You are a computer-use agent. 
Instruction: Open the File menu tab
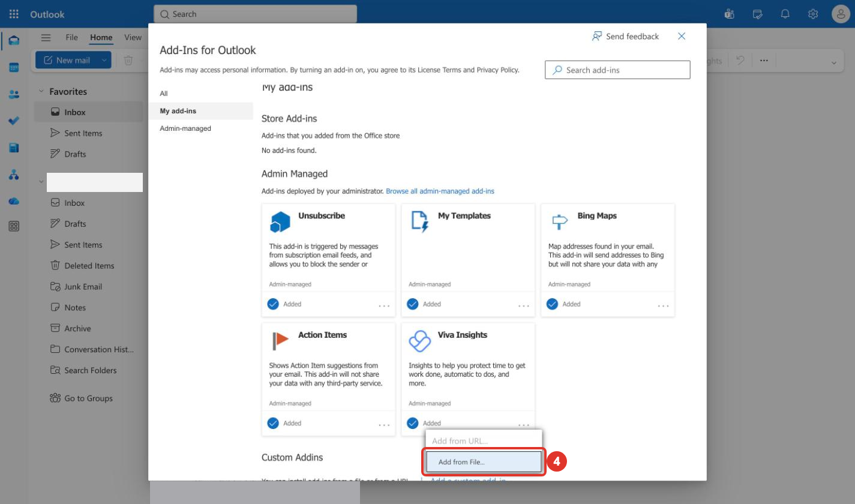coord(71,37)
